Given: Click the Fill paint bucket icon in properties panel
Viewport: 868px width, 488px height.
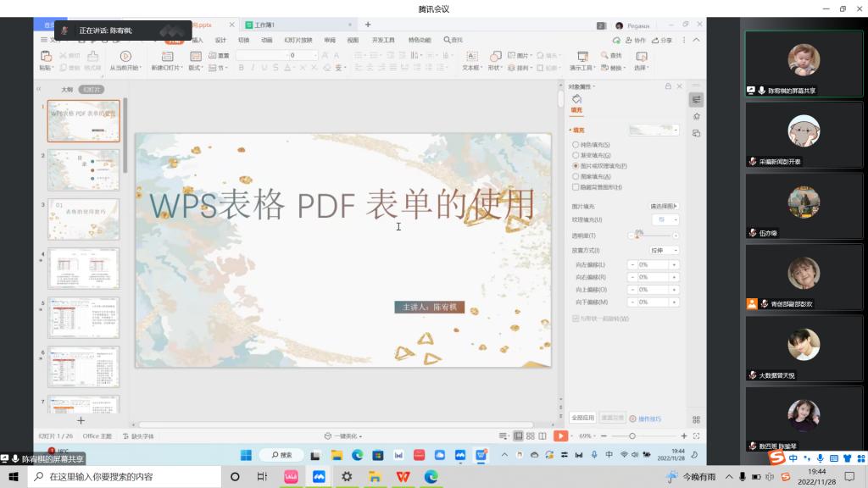Looking at the screenshot, I should 576,99.
